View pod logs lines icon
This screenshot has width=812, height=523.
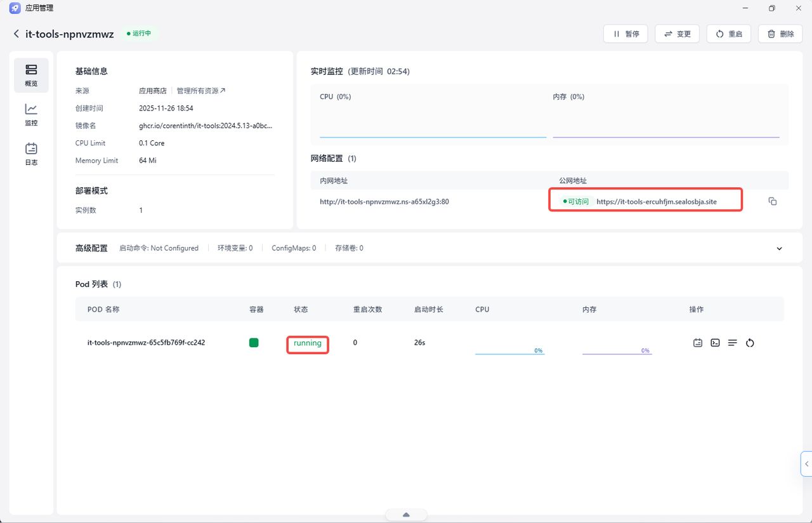pyautogui.click(x=733, y=343)
